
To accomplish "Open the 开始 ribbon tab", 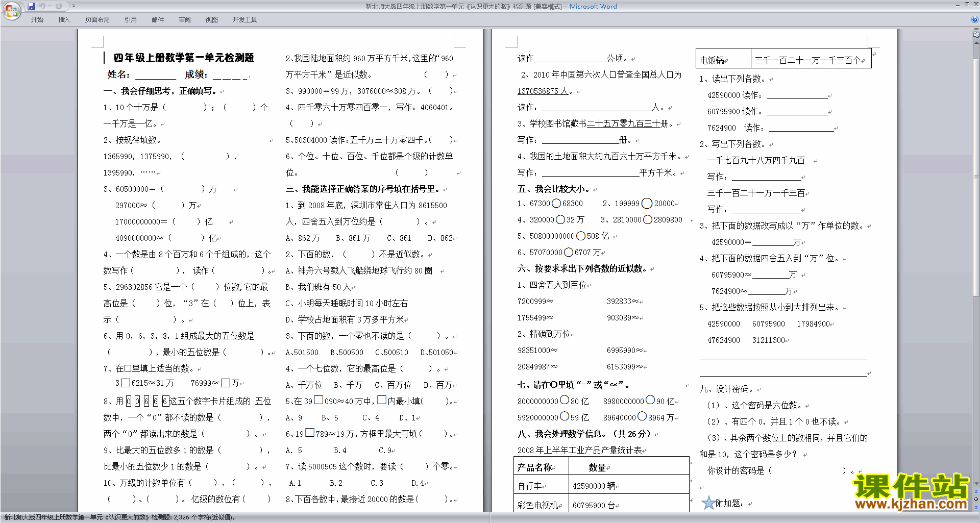I will 37,20.
